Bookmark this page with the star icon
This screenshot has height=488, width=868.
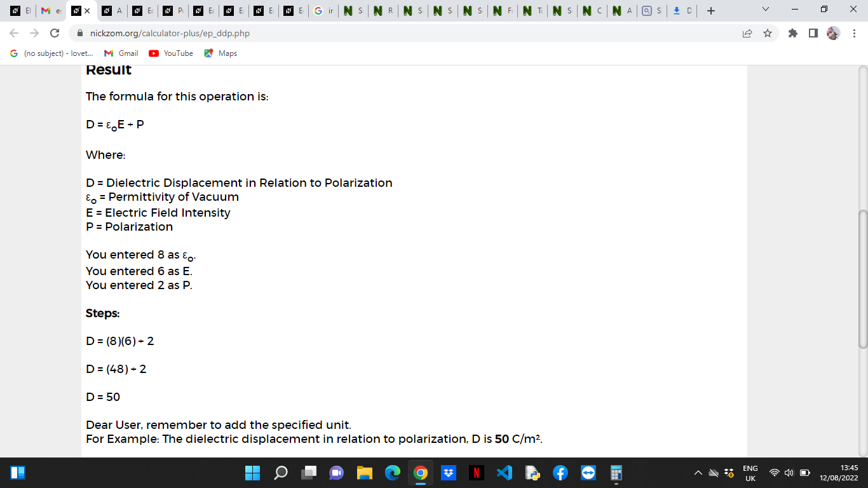(x=768, y=33)
